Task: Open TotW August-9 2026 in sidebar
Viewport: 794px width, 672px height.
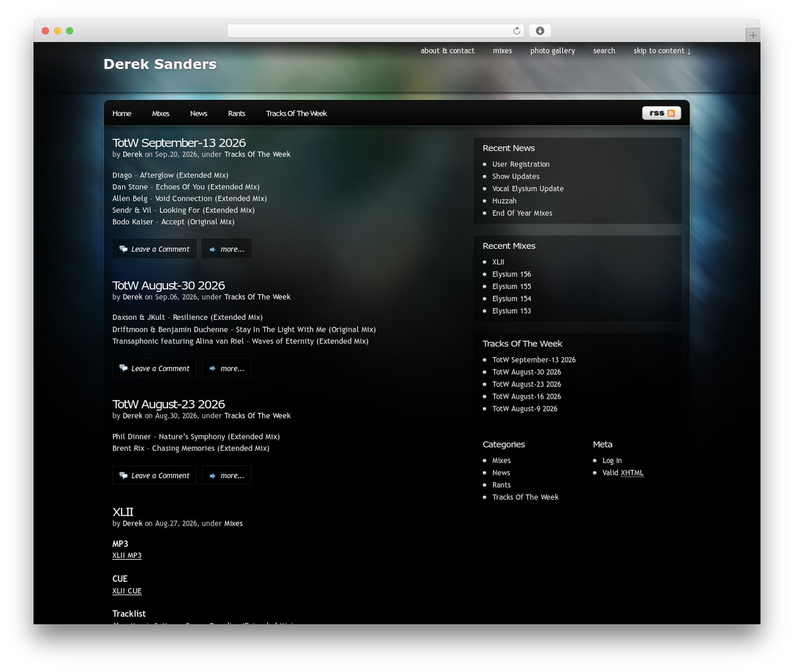Action: 525,409
